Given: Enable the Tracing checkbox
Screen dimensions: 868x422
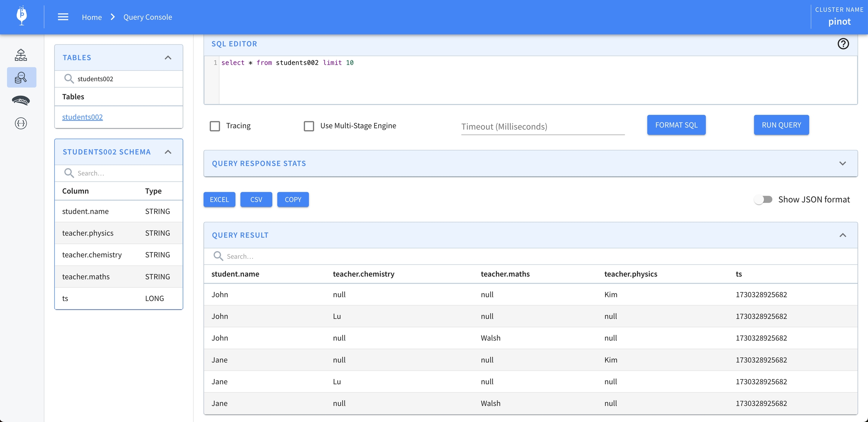Looking at the screenshot, I should [x=215, y=126].
